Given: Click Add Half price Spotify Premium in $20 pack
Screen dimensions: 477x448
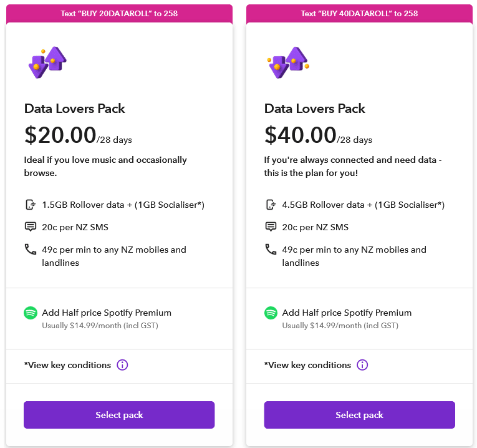Looking at the screenshot, I should (107, 313).
